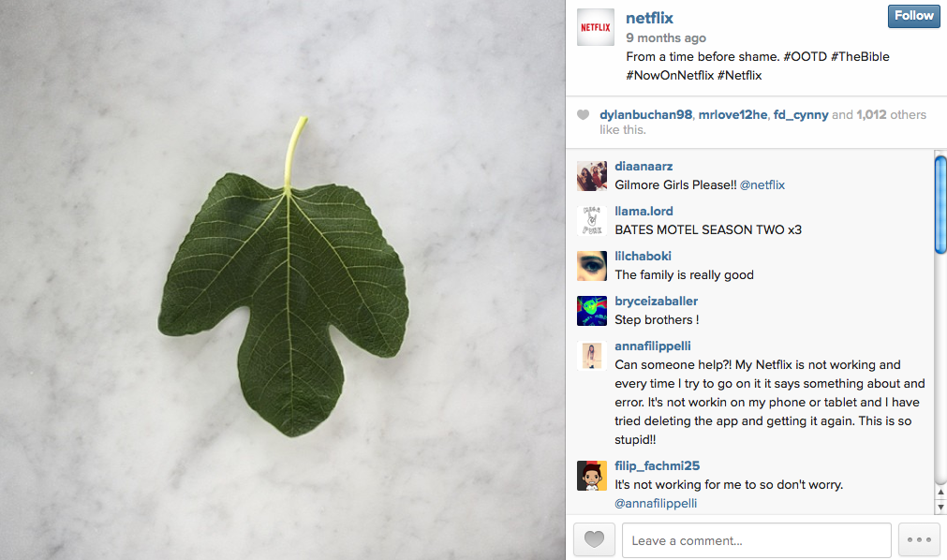Screen dimensions: 947x560
Task: Click the scrollbar up arrow in comments
Action: pyautogui.click(x=940, y=492)
